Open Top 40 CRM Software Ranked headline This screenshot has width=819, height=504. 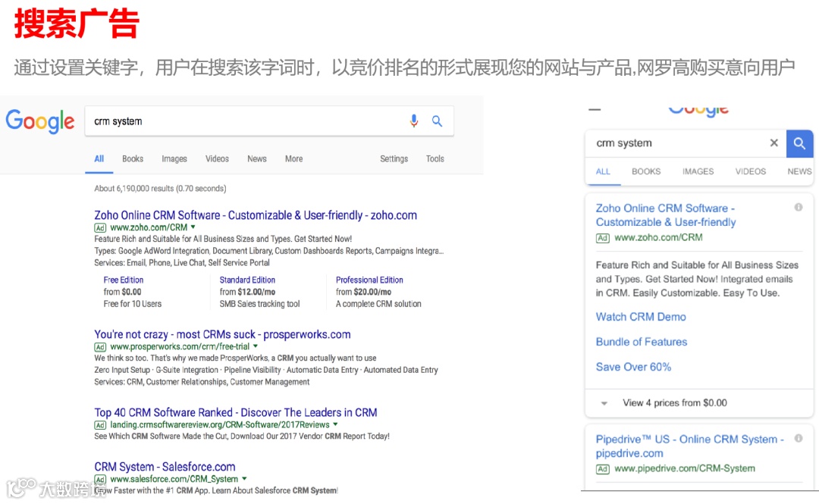point(236,412)
